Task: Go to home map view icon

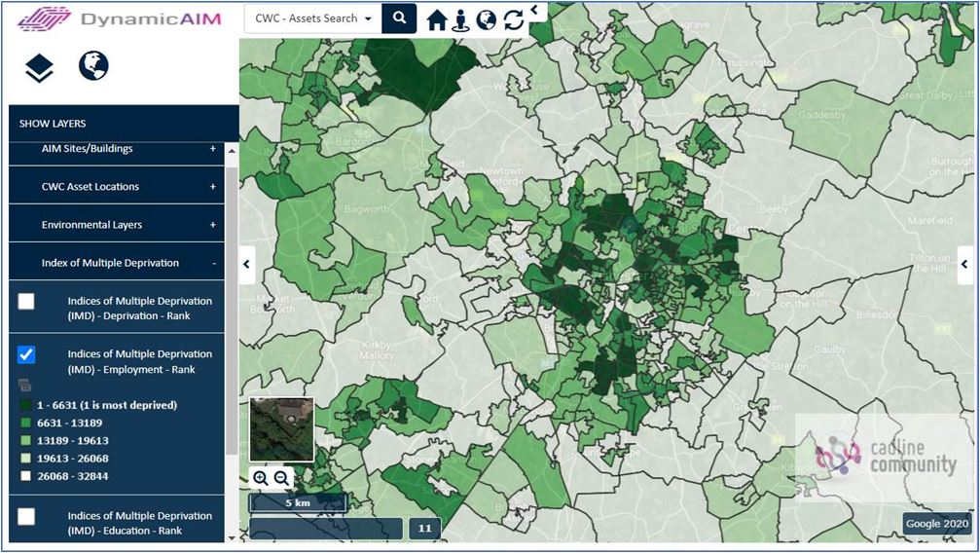Action: (437, 20)
